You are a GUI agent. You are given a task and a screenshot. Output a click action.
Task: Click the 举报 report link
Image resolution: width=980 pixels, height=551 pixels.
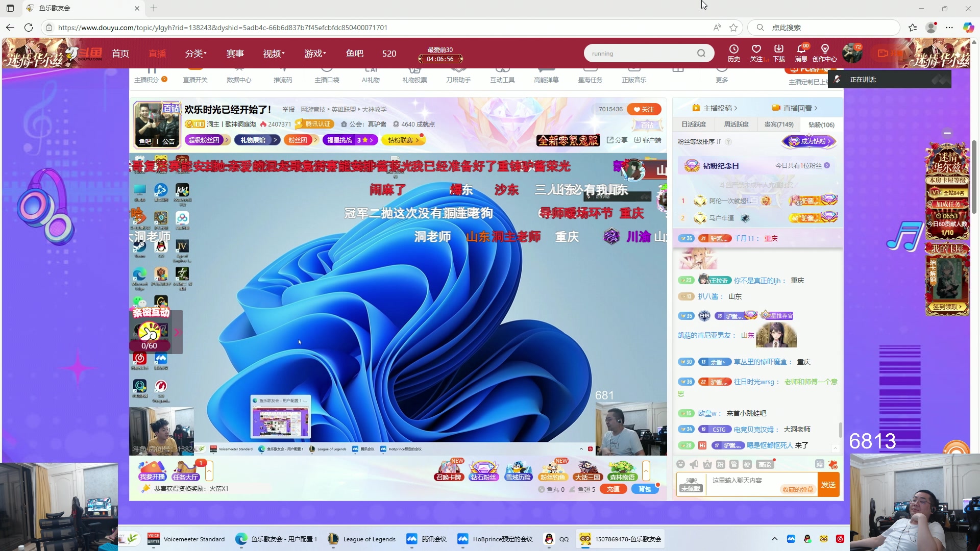[288, 110]
